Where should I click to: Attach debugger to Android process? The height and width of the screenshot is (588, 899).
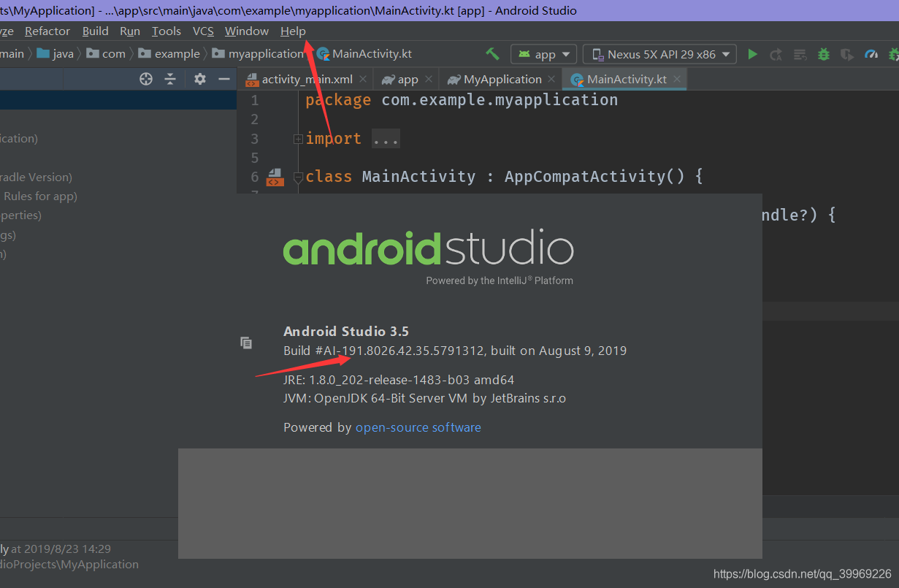tap(846, 53)
